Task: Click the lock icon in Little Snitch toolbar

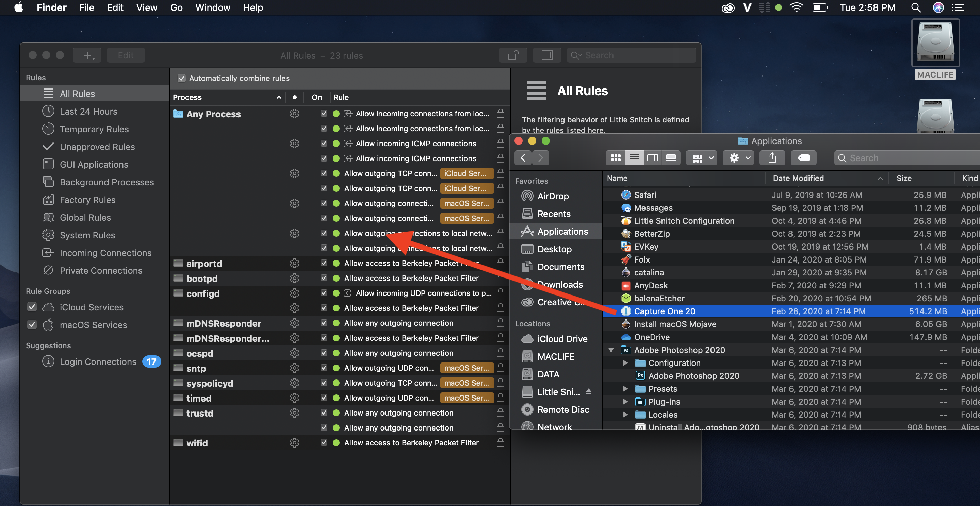Action: (513, 55)
